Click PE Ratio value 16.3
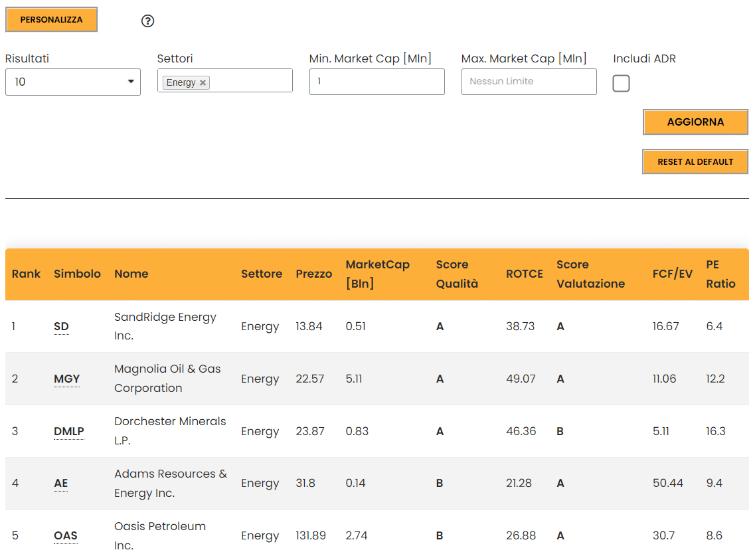Screen dimensions: 753x560 point(716,431)
